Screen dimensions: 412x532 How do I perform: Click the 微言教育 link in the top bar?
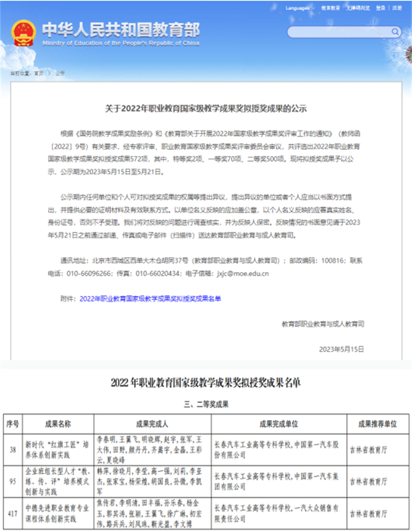pyautogui.click(x=331, y=8)
